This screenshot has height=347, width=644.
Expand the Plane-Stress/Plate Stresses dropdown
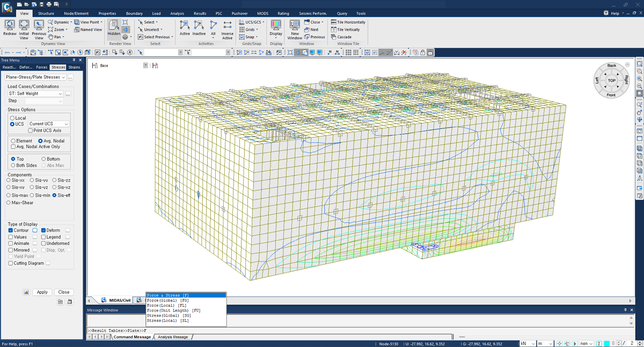click(x=63, y=77)
